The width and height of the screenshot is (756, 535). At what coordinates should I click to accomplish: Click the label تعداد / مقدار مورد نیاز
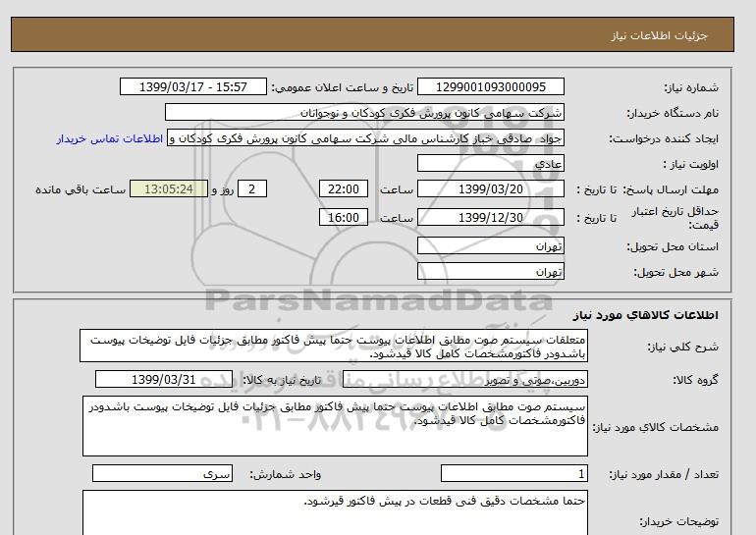pos(664,475)
